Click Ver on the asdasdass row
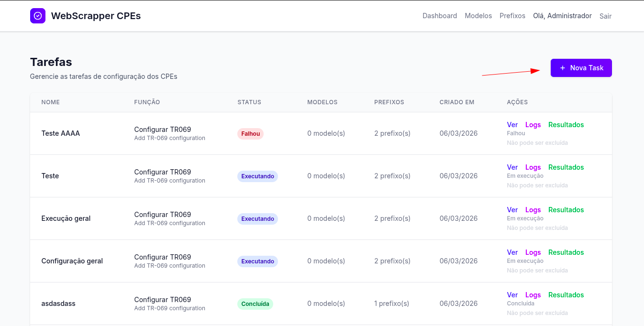The height and width of the screenshot is (326, 644). pos(512,295)
